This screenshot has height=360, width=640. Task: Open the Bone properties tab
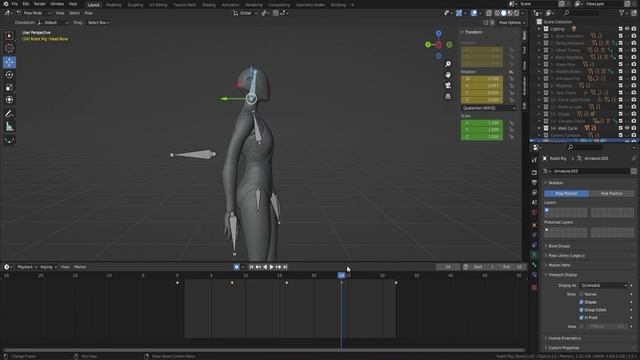pos(534,265)
